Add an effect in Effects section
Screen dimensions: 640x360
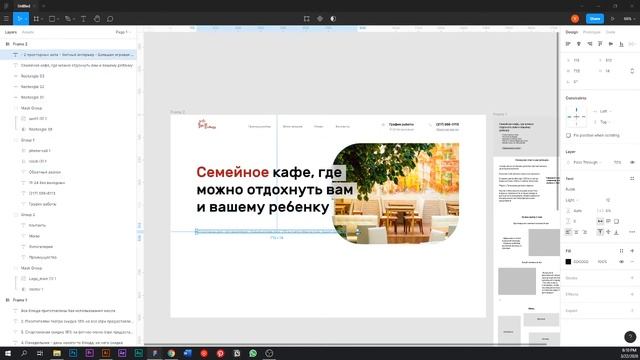[x=632, y=294]
